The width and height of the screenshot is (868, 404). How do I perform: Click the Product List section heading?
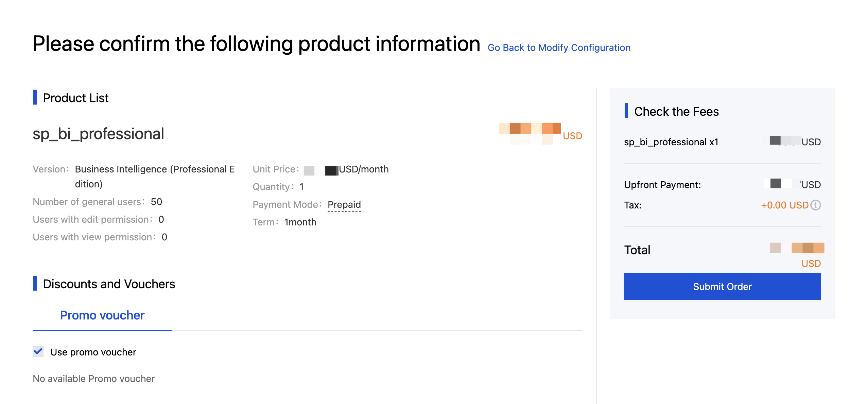tap(75, 98)
